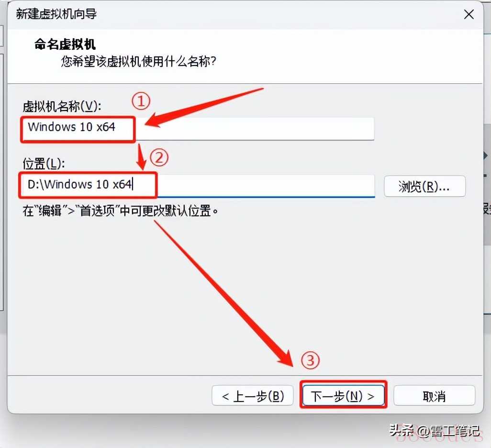491x448 pixels.
Task: Click the 命名虚拟机 heading
Action: point(65,44)
